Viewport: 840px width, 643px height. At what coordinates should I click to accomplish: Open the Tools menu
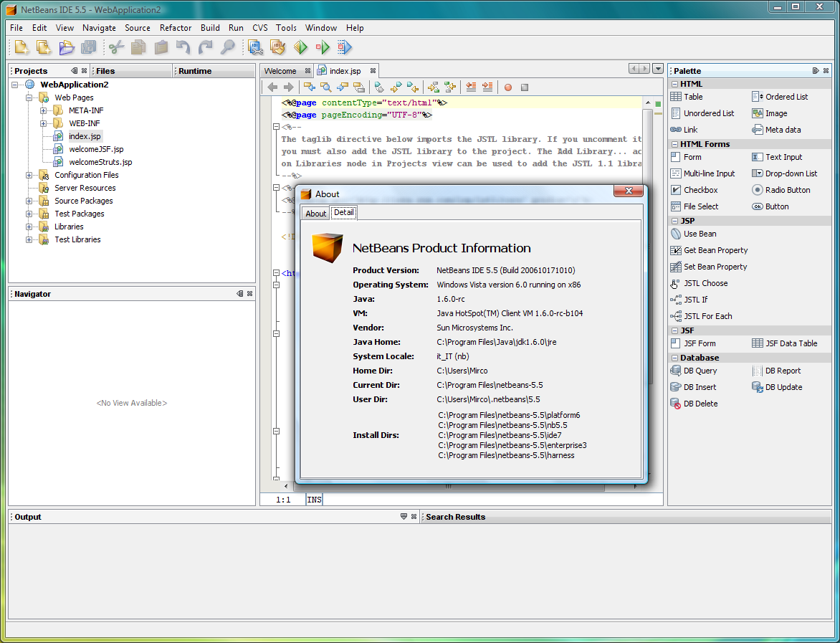click(x=286, y=28)
